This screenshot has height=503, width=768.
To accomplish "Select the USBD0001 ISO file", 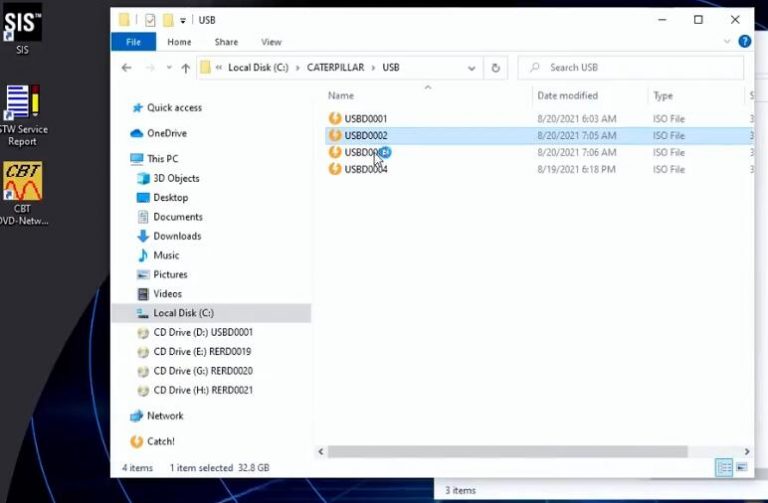I will coord(365,119).
